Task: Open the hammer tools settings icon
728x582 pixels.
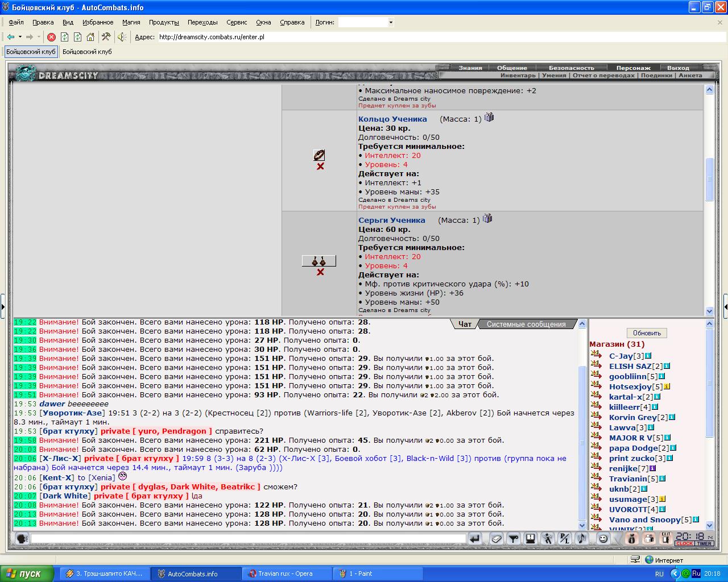Action: (106, 37)
